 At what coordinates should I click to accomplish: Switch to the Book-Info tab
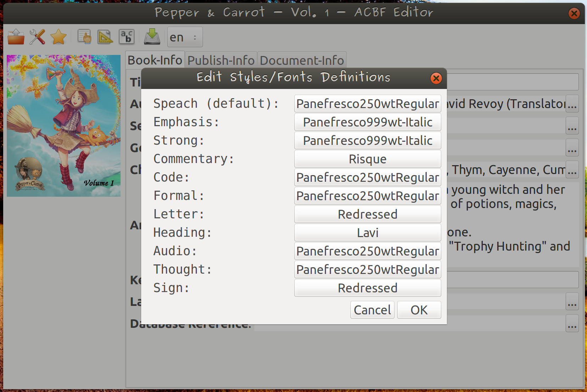point(155,60)
